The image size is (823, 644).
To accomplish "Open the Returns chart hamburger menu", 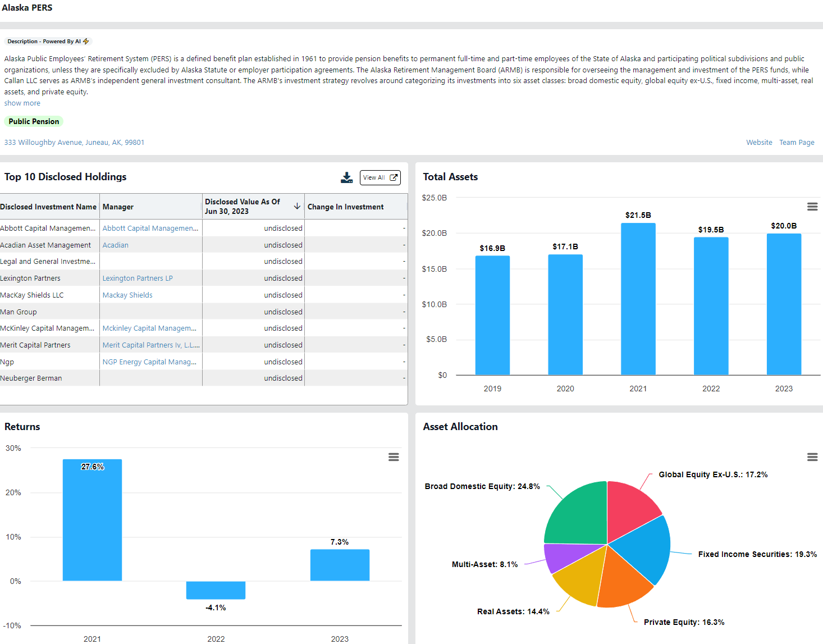I will pyautogui.click(x=394, y=457).
